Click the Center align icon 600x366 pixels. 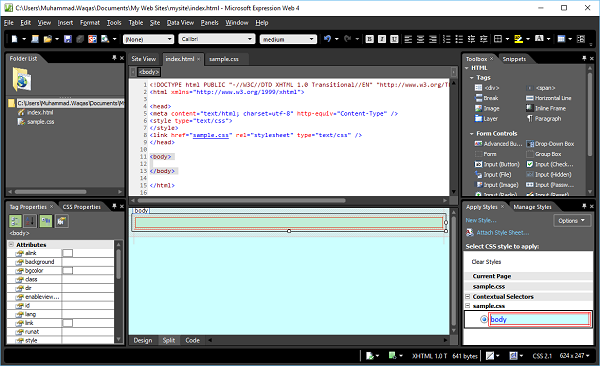click(421, 39)
